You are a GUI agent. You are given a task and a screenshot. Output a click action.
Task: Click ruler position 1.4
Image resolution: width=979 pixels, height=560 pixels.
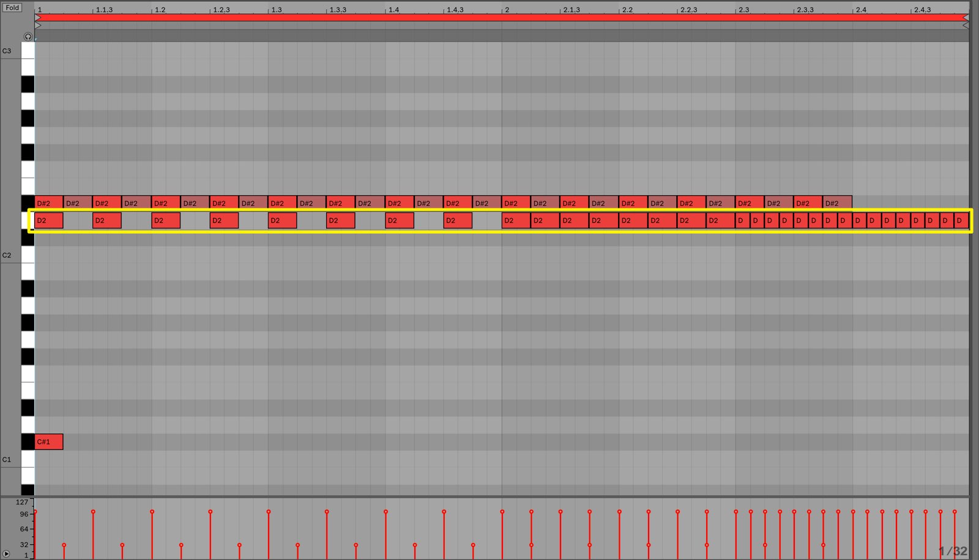pyautogui.click(x=393, y=10)
